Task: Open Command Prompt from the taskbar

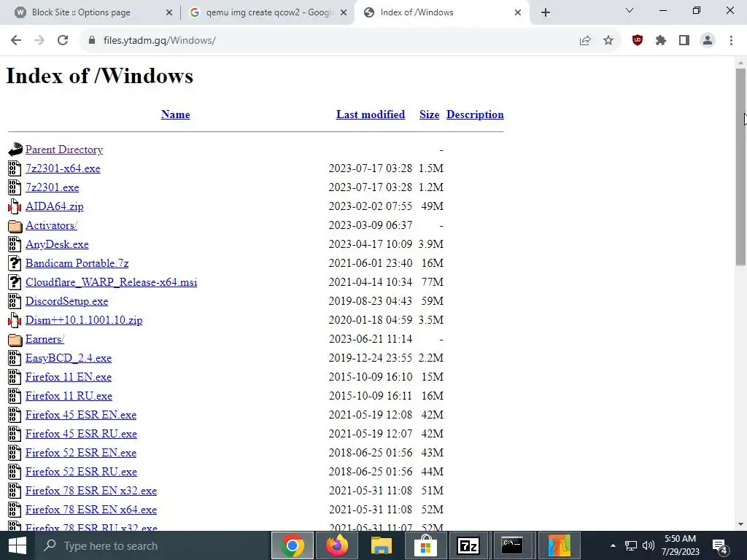Action: point(512,545)
